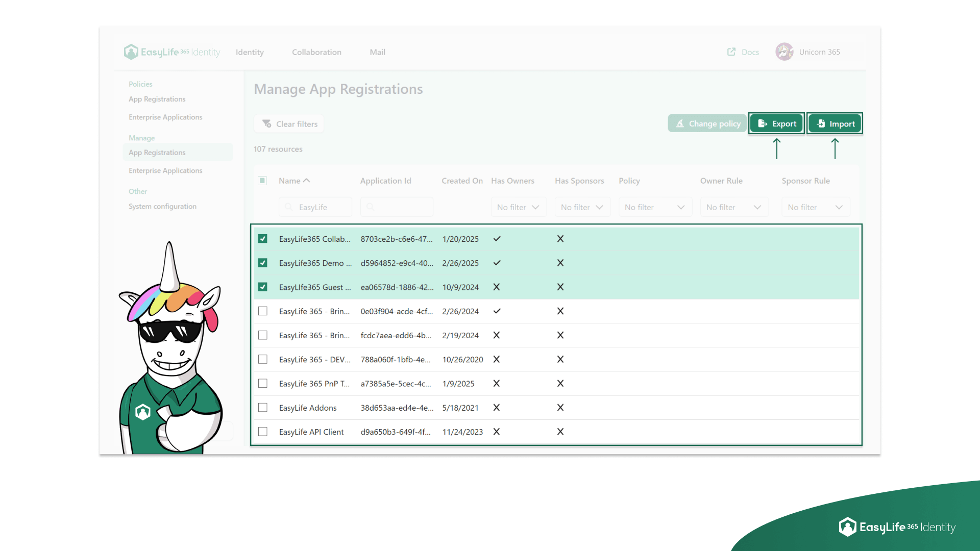This screenshot has width=980, height=551.
Task: Switch to the Collaboration tab
Action: (316, 52)
